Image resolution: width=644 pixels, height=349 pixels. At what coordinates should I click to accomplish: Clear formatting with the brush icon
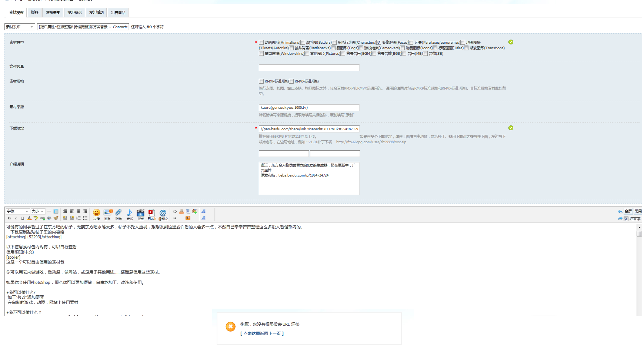click(x=56, y=218)
